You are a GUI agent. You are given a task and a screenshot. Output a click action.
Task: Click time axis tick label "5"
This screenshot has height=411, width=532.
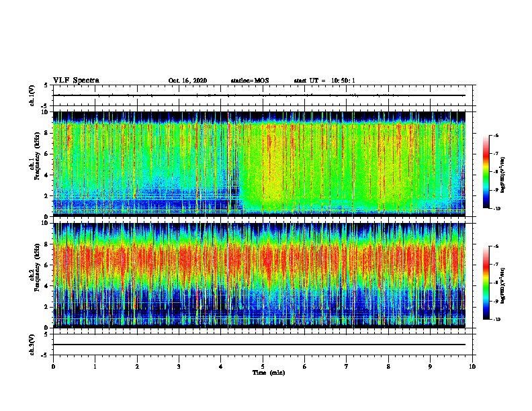pos(263,367)
